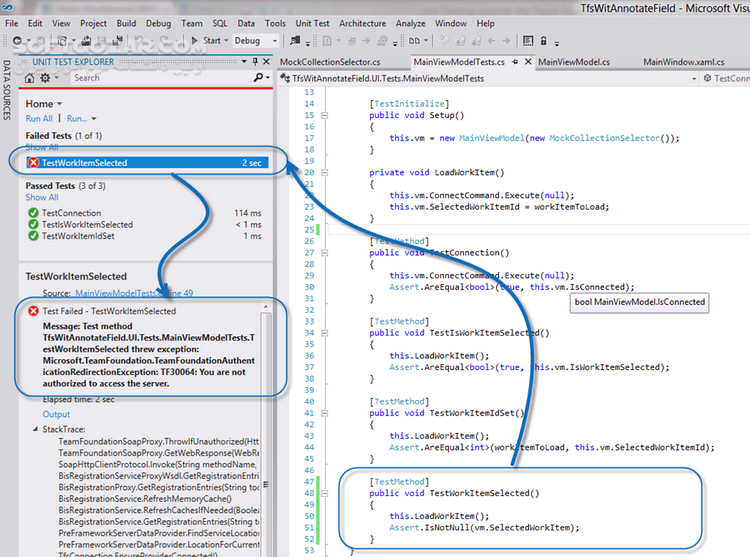This screenshot has height=557, width=750.
Task: Open the MainViewModelTests class navigation dropdown
Action: click(694, 78)
